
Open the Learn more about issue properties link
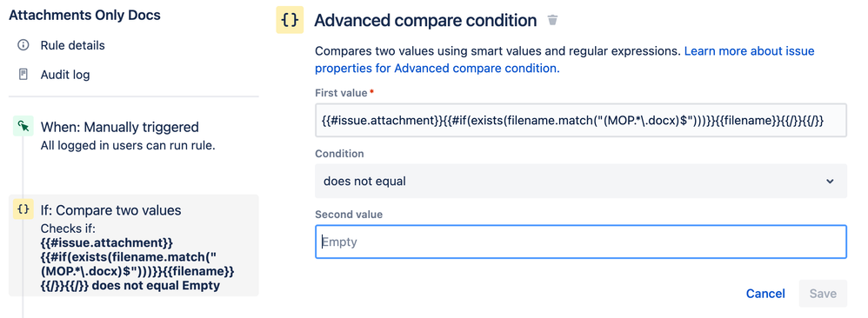(564, 60)
